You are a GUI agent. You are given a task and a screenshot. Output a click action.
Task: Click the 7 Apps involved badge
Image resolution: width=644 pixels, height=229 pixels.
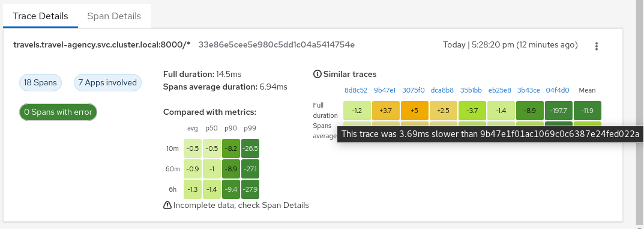click(107, 82)
